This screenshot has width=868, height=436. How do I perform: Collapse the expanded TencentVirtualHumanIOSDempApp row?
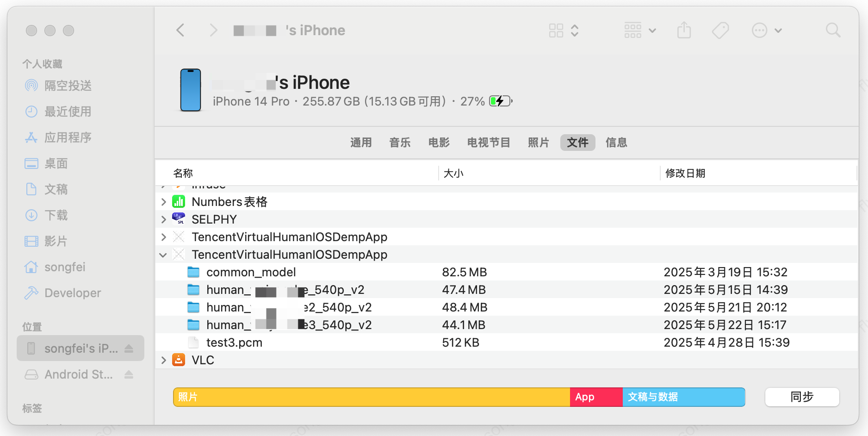pyautogui.click(x=163, y=255)
